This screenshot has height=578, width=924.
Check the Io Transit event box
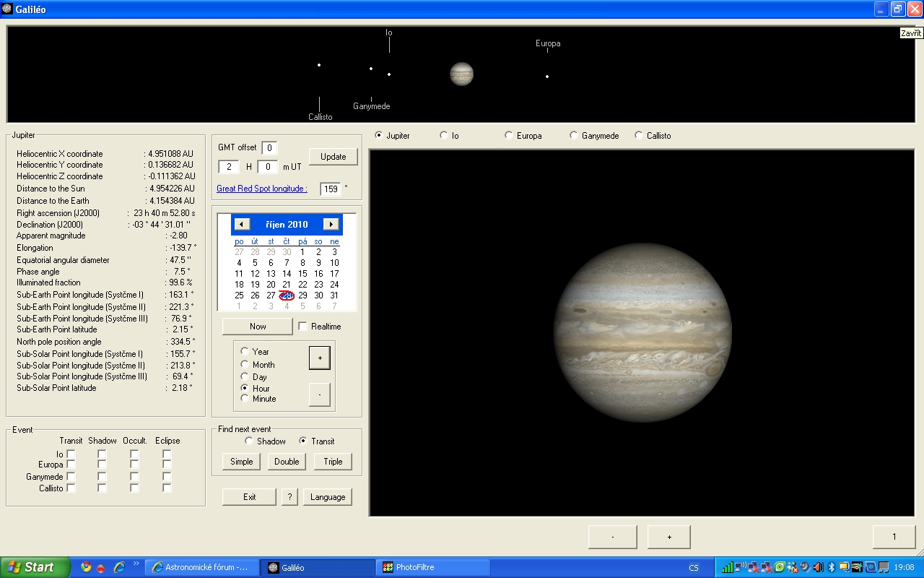(71, 454)
